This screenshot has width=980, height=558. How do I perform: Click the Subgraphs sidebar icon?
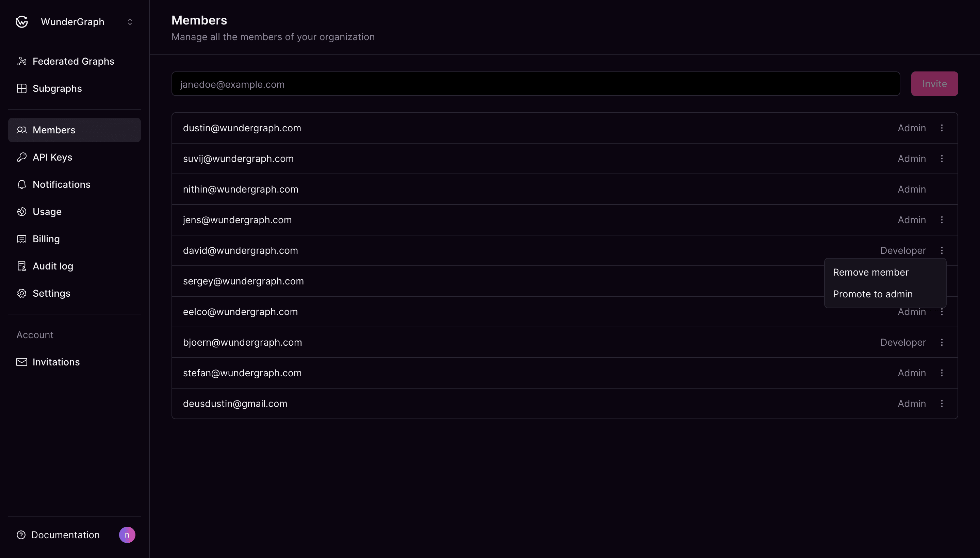(21, 89)
